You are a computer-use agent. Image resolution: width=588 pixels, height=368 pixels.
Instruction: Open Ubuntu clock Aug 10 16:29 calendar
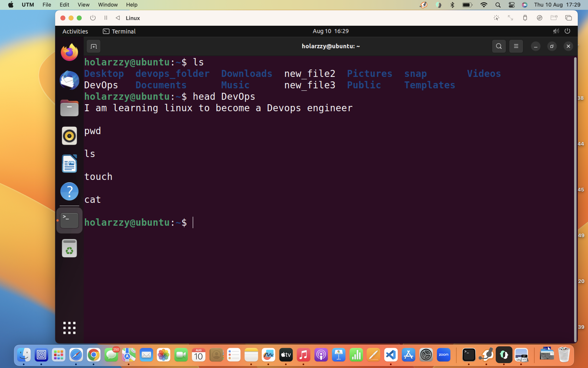[331, 31]
